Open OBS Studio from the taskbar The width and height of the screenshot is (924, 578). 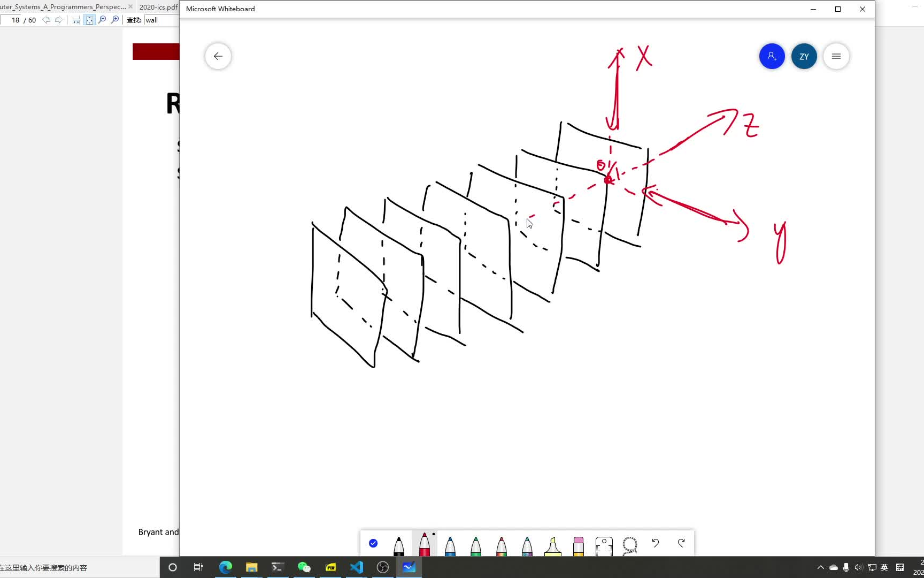click(x=383, y=567)
